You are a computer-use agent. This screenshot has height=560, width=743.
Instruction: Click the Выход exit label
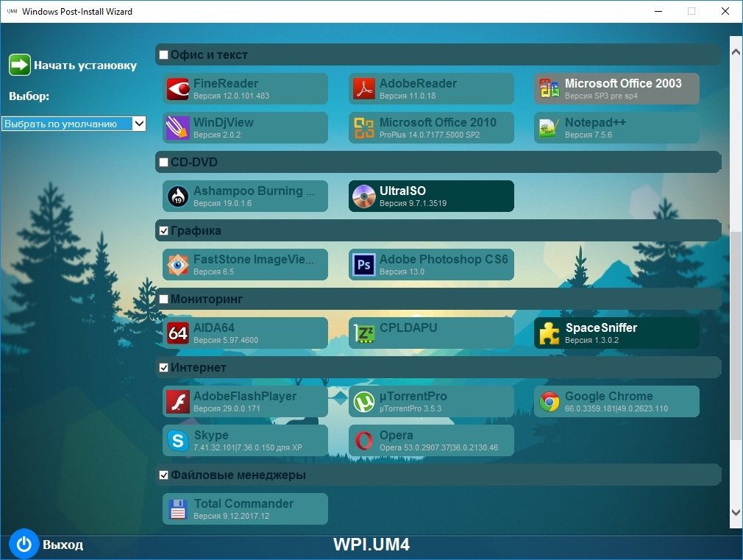click(63, 545)
